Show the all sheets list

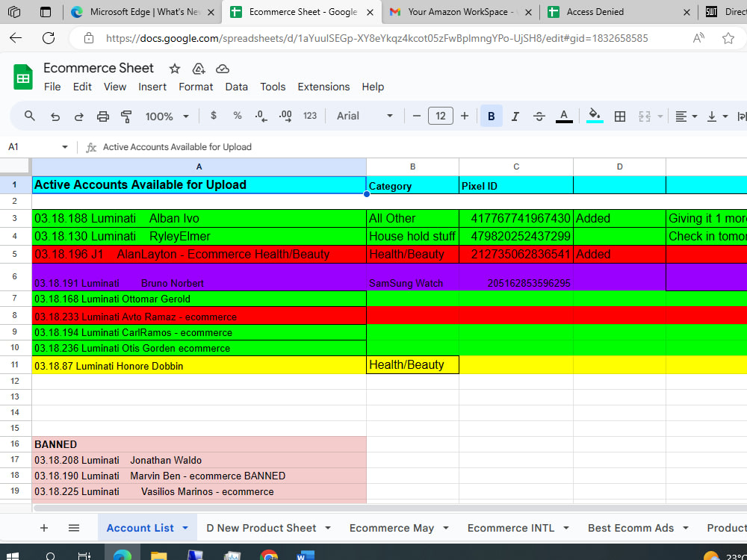pos(73,528)
